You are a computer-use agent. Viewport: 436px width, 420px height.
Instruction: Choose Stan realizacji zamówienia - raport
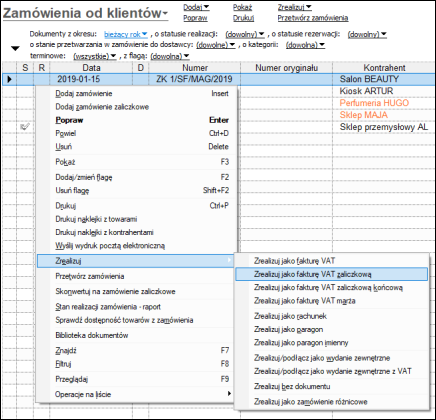tap(137, 307)
